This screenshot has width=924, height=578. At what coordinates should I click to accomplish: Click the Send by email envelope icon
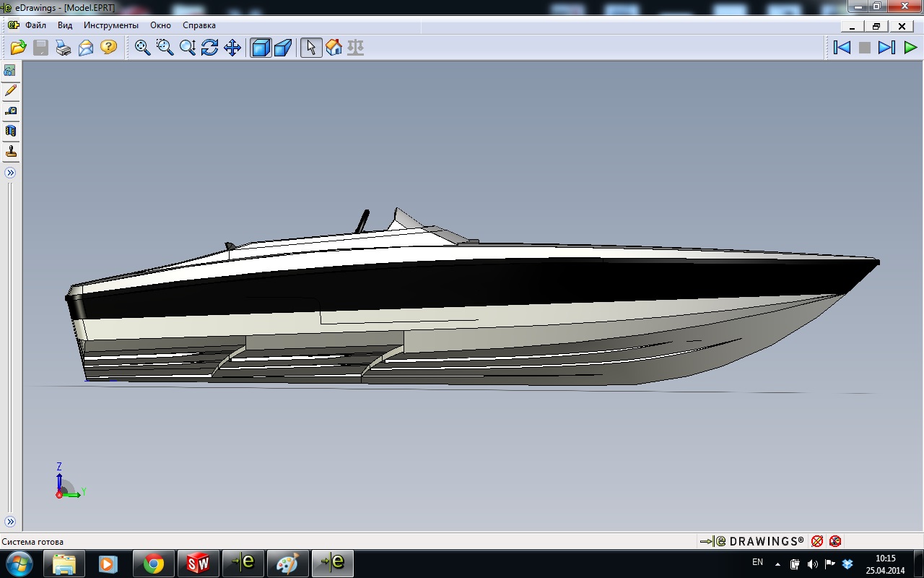[86, 48]
